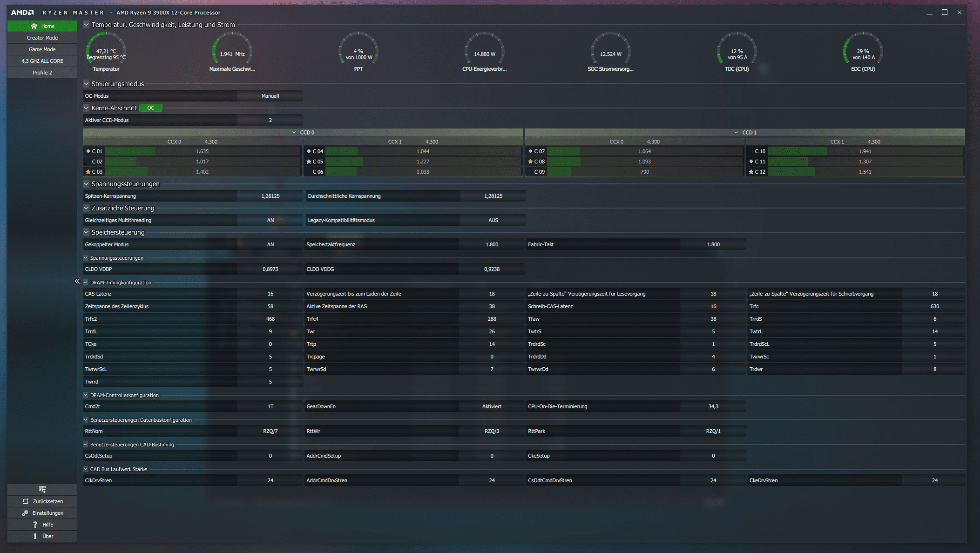Image resolution: width=980 pixels, height=553 pixels.
Task: Click the silver star icon on core C 12
Action: tap(751, 172)
